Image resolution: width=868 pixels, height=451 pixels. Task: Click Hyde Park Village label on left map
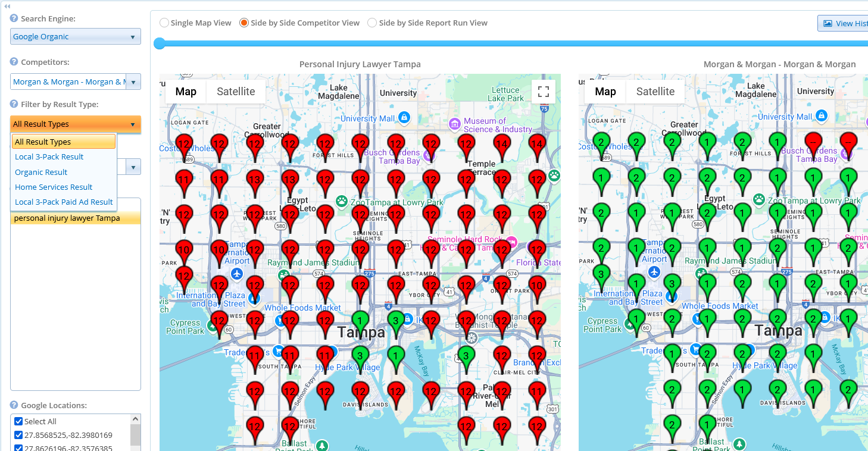click(x=348, y=367)
